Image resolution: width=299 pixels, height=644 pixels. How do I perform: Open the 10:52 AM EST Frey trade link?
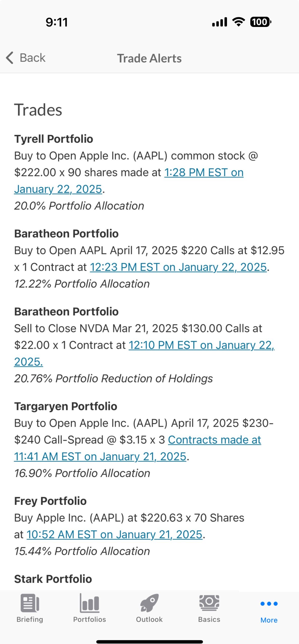[114, 534]
